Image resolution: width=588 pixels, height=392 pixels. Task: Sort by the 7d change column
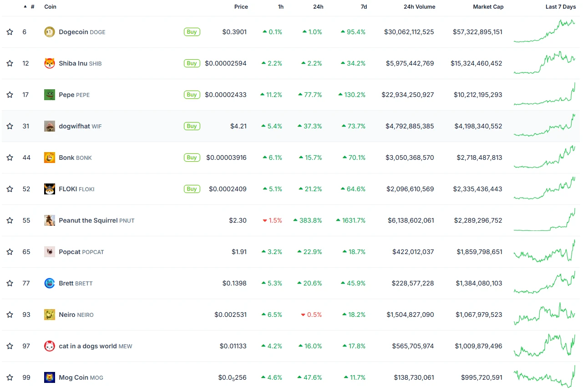point(363,7)
